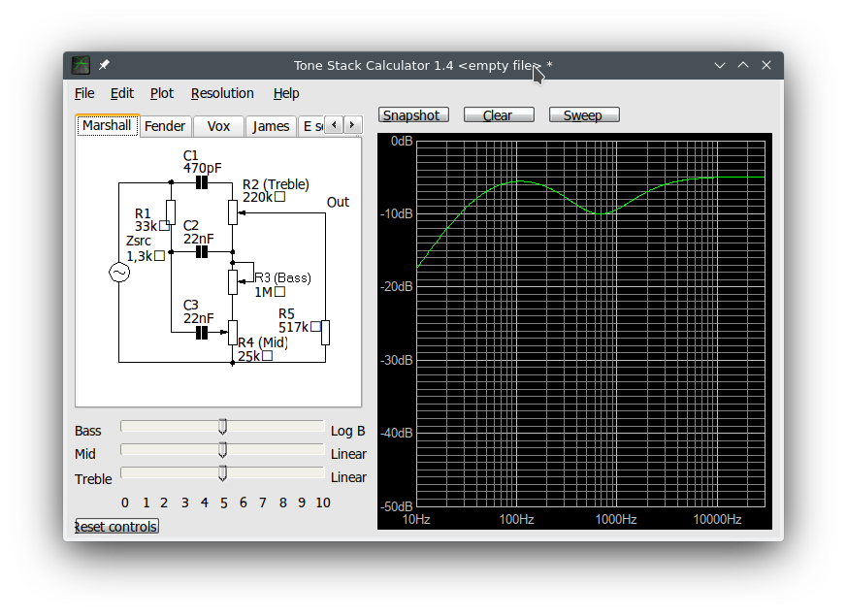
Task: Open the Edit menu
Action: tap(122, 93)
